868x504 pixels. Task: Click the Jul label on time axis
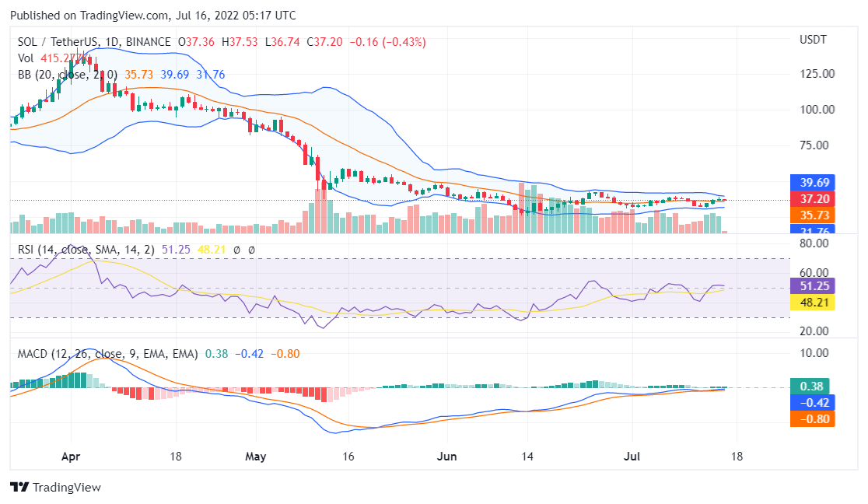click(x=632, y=457)
